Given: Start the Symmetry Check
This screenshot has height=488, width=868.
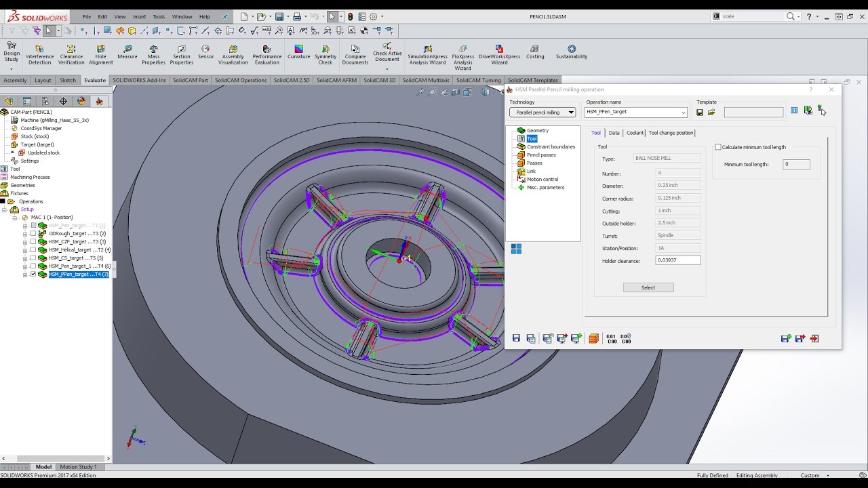Looking at the screenshot, I should click(x=325, y=55).
